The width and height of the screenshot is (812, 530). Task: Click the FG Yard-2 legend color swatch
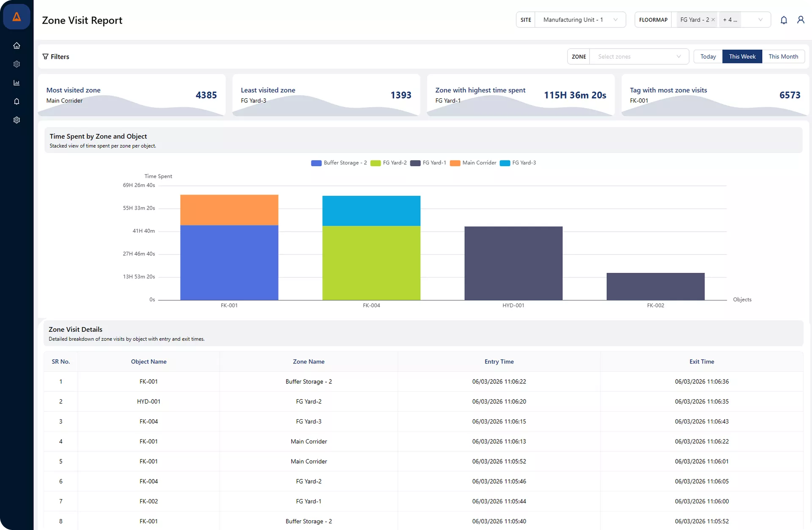pos(376,163)
